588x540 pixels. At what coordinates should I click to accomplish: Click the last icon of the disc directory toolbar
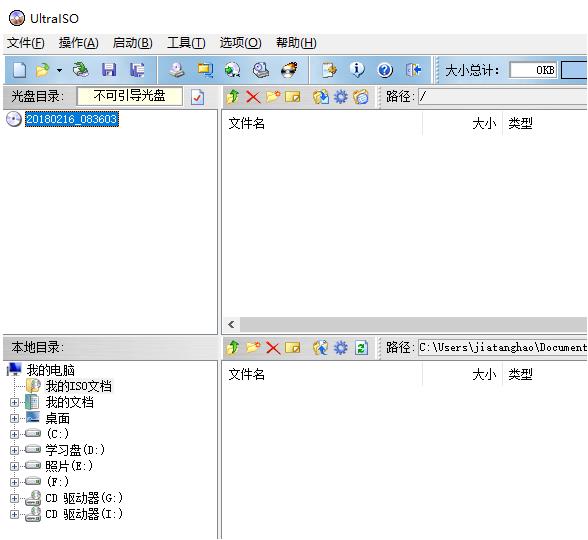360,97
